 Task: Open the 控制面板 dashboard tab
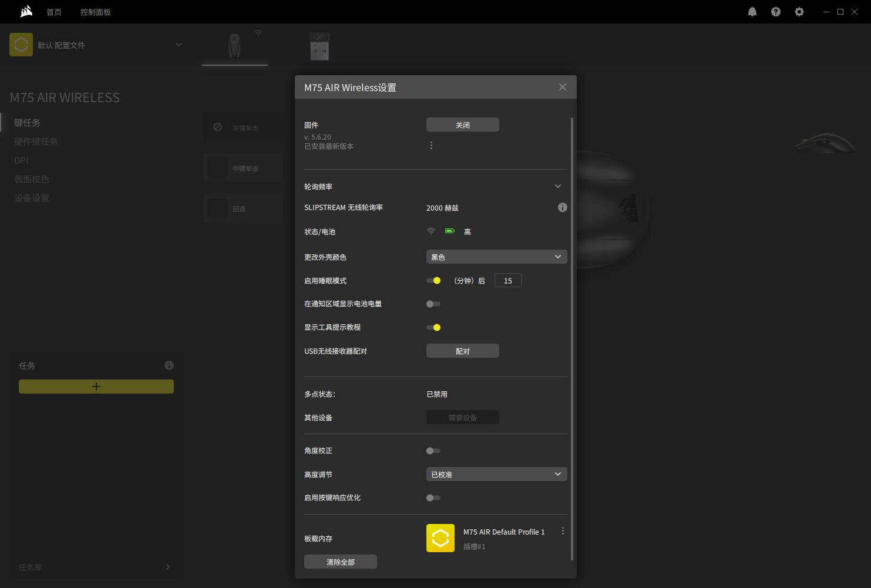click(x=96, y=12)
